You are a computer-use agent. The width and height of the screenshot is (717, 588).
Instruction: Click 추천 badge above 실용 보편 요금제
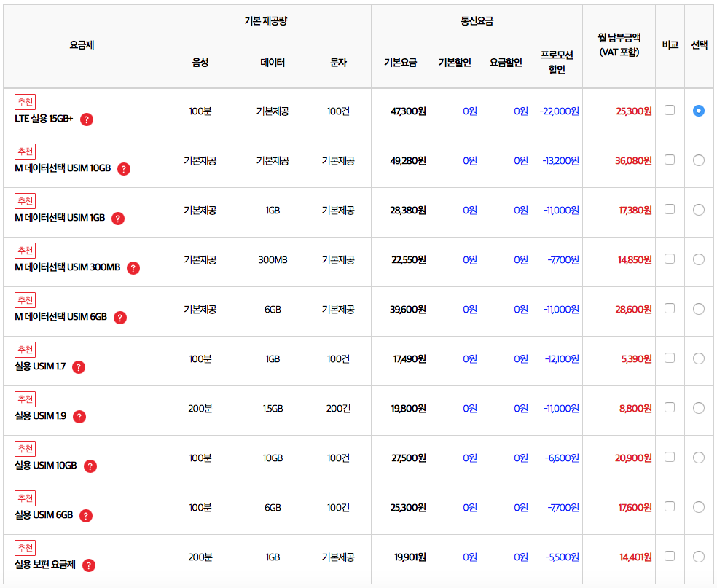[26, 548]
